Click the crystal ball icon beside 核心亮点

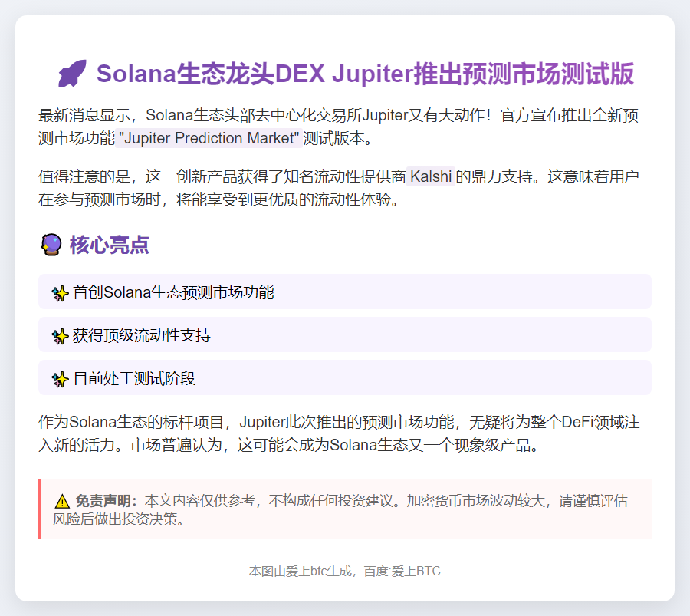50,245
